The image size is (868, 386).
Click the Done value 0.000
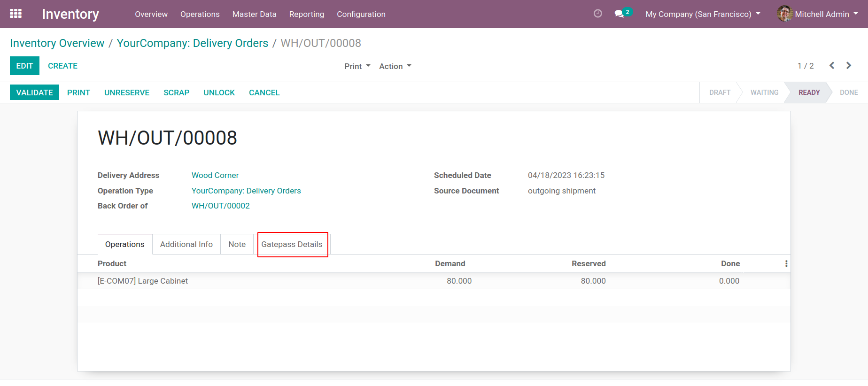click(729, 281)
